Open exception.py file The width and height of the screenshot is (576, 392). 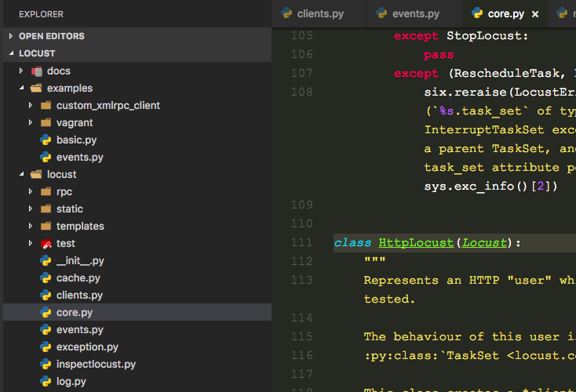pyautogui.click(x=137, y=347)
